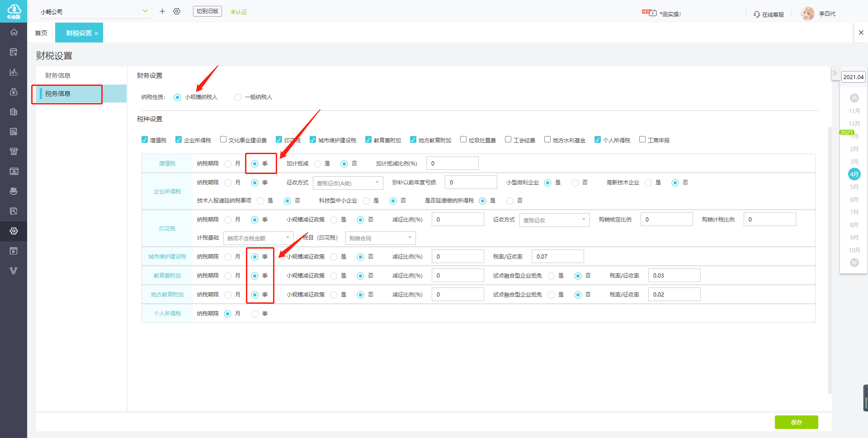Go to earlier months with up arrow
Screen dimensions: 868x438
854,98
